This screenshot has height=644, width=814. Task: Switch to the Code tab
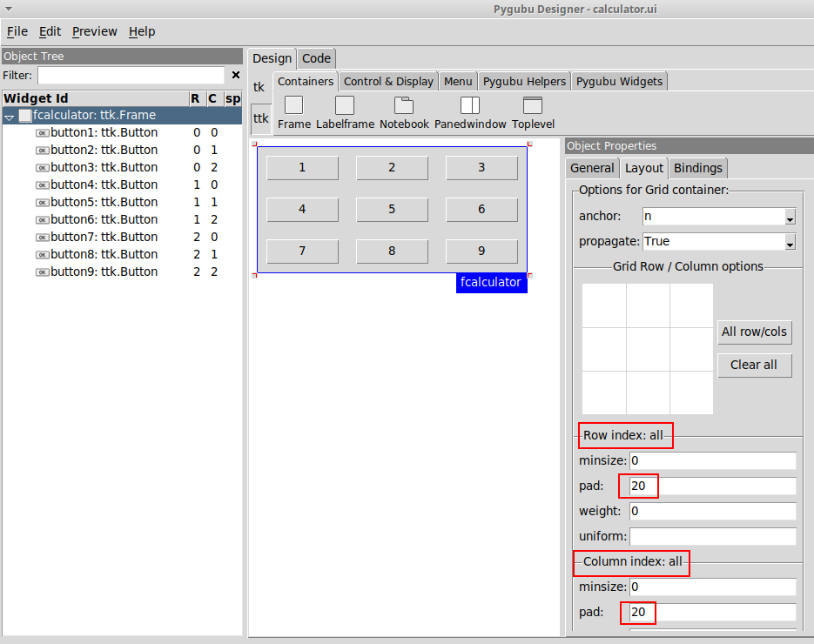[x=316, y=57]
